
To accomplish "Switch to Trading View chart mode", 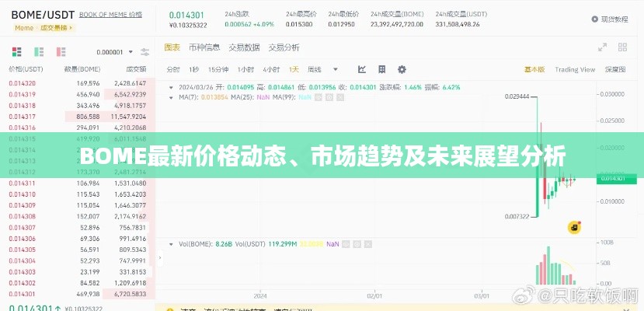I will pos(575,69).
